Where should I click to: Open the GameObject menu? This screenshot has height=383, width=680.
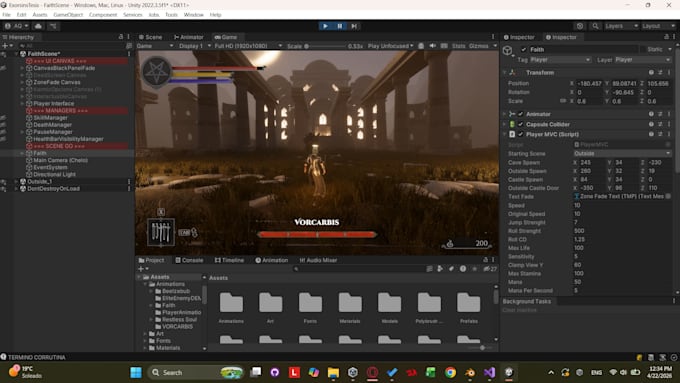click(x=68, y=14)
